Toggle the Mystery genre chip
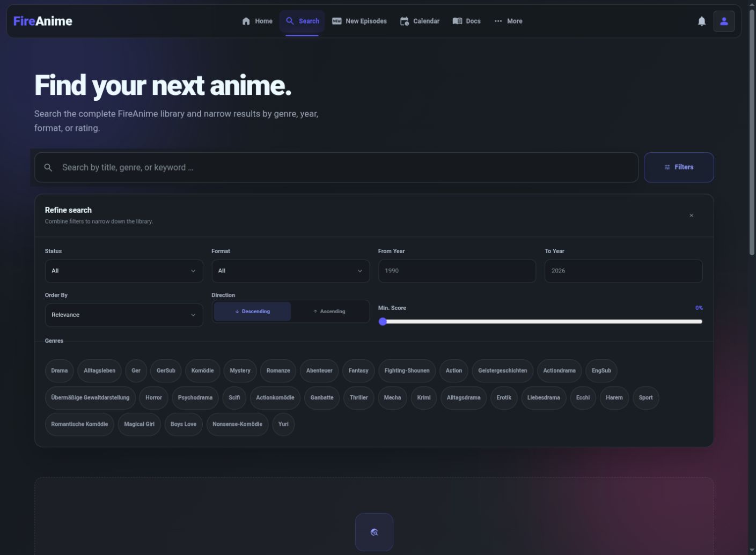This screenshot has height=555, width=756. coord(240,371)
